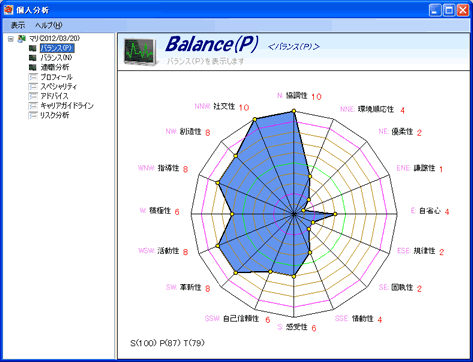The width and height of the screenshot is (473, 362).
Task: Select キャリアガイドライン in the tree
Action: tap(67, 106)
